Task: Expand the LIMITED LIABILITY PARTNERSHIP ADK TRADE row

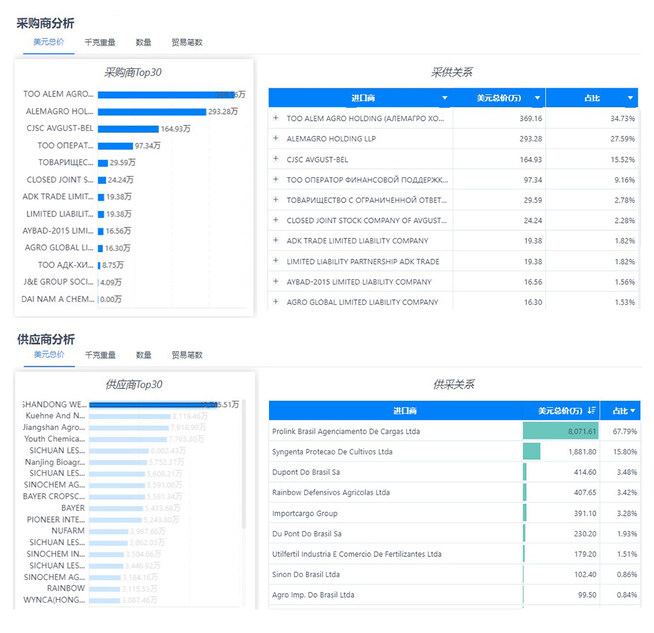Action: coord(275,261)
